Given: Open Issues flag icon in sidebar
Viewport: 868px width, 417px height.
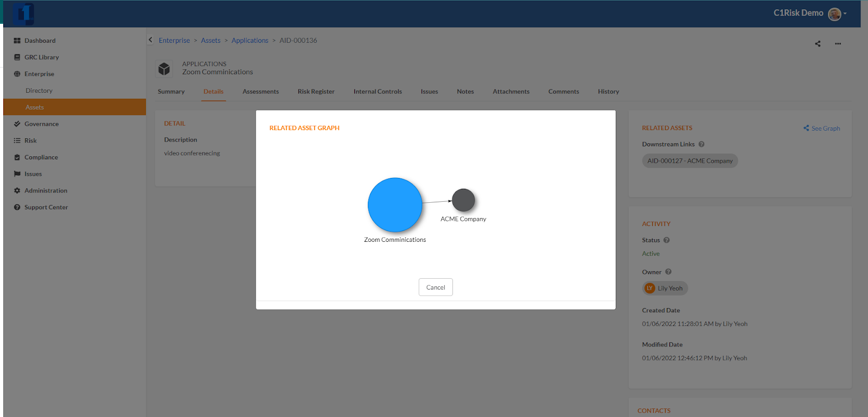Looking at the screenshot, I should click(17, 174).
